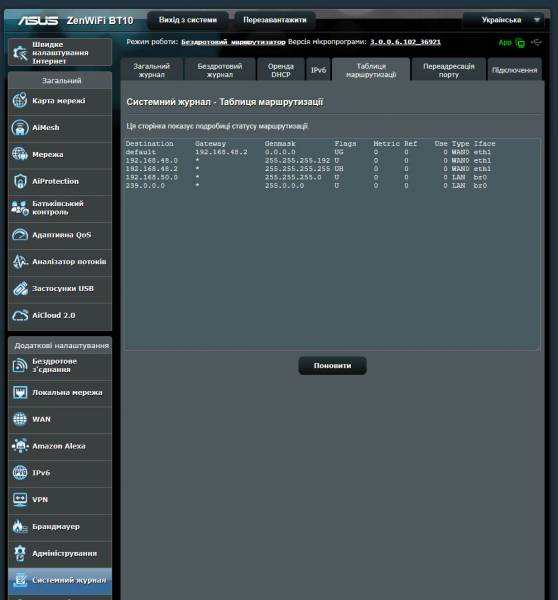
Task: Click genmask 255.255.255.192 value
Action: pyautogui.click(x=297, y=161)
